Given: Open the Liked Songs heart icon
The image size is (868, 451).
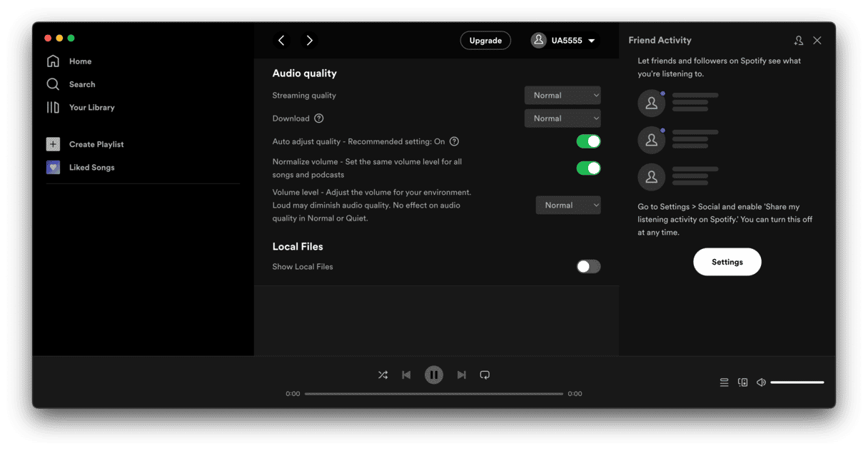Looking at the screenshot, I should coord(53,167).
